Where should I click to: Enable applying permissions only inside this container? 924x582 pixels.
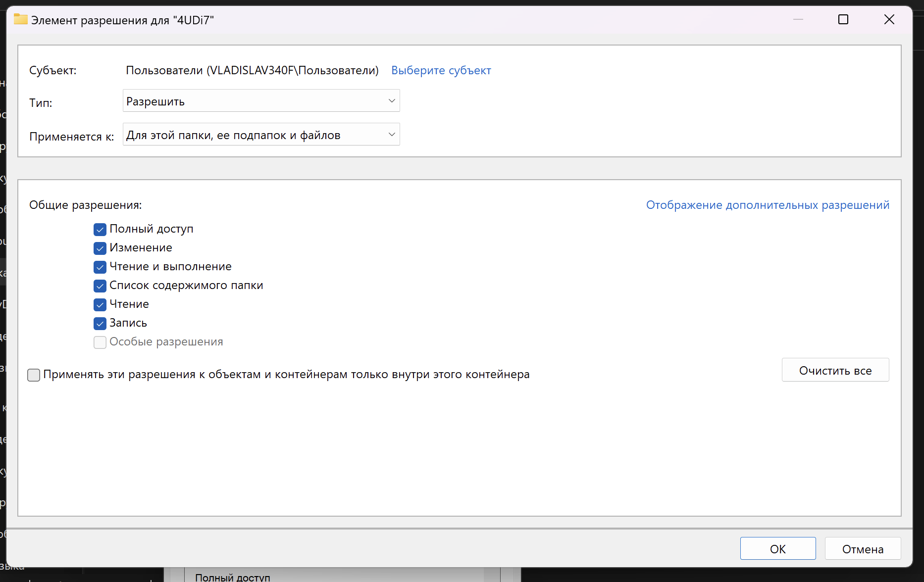34,375
